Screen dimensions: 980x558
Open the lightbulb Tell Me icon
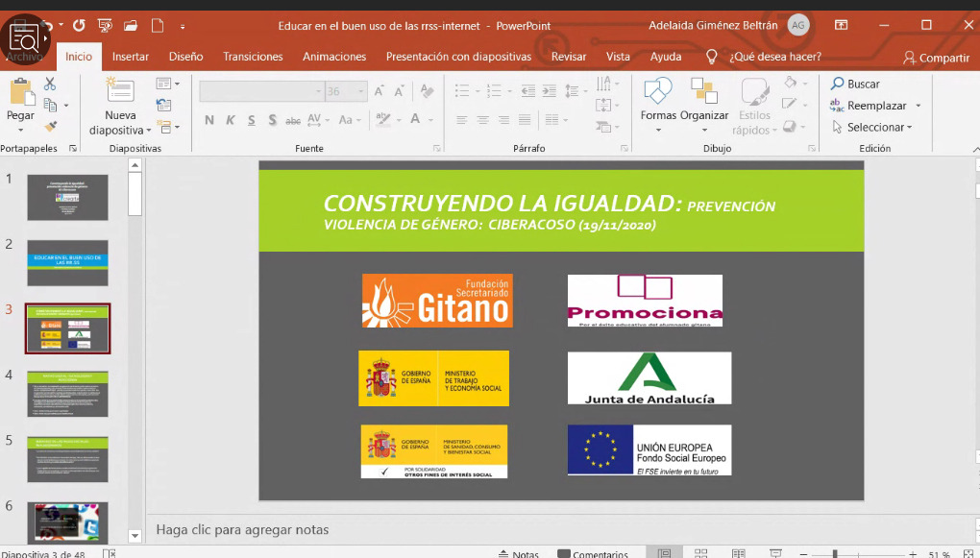711,57
